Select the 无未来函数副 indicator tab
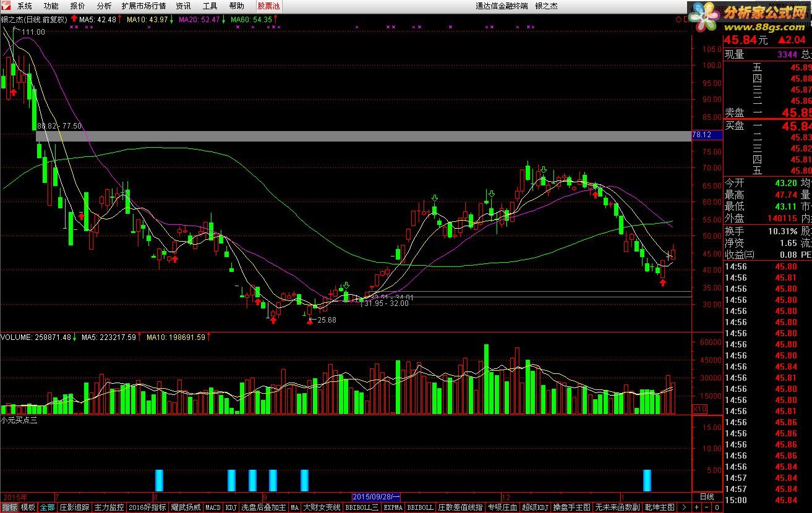This screenshot has width=812, height=513. tap(618, 507)
